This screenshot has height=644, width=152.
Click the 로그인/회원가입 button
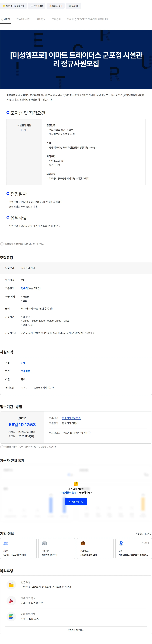tap(76, 502)
